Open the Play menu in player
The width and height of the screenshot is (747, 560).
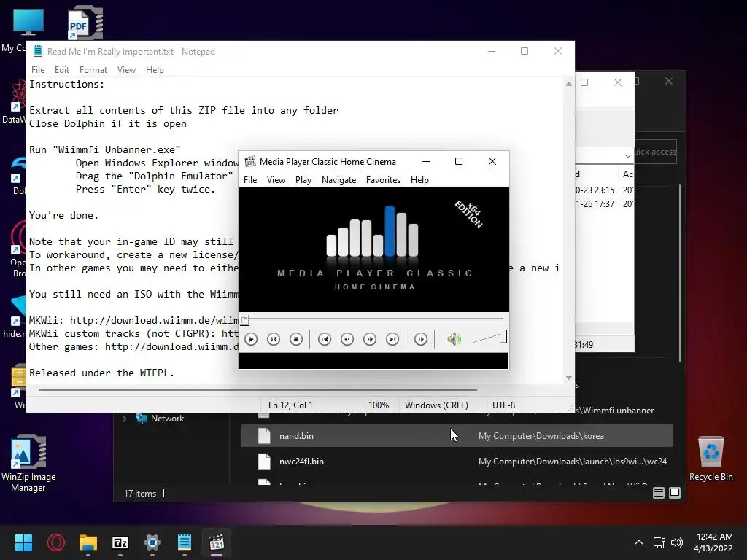coord(303,180)
